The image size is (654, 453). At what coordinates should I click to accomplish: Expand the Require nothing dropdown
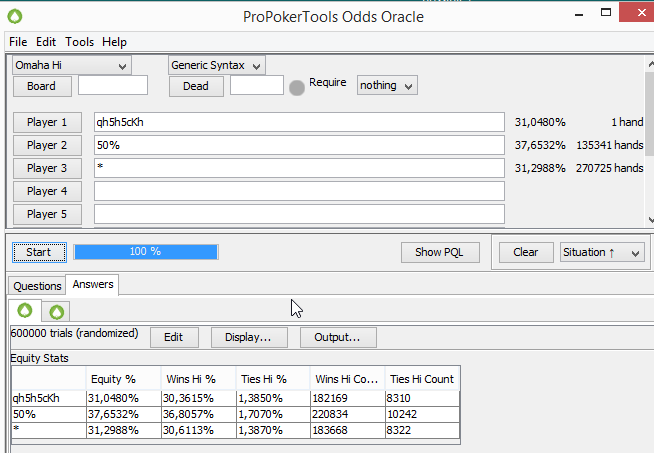point(387,85)
